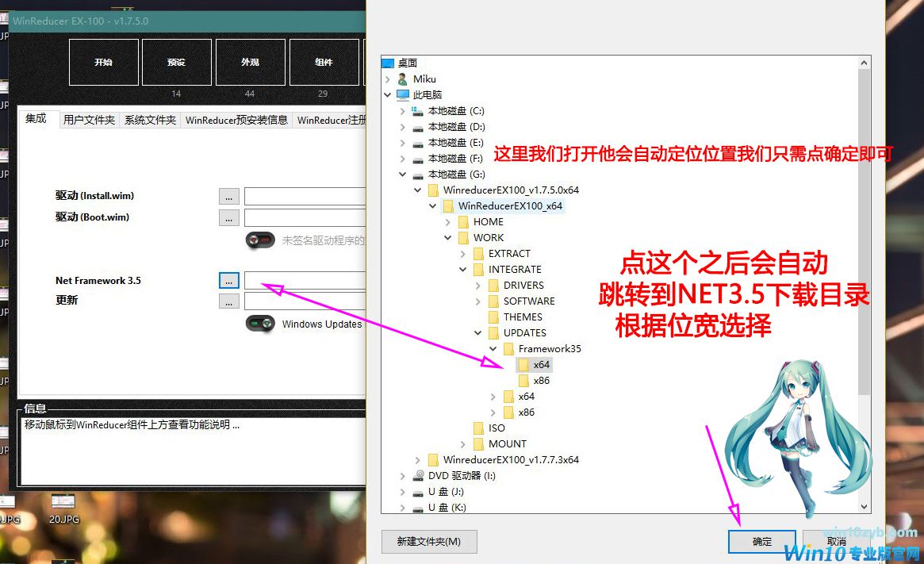
Task: Click the ISO folder icon
Action: point(478,428)
